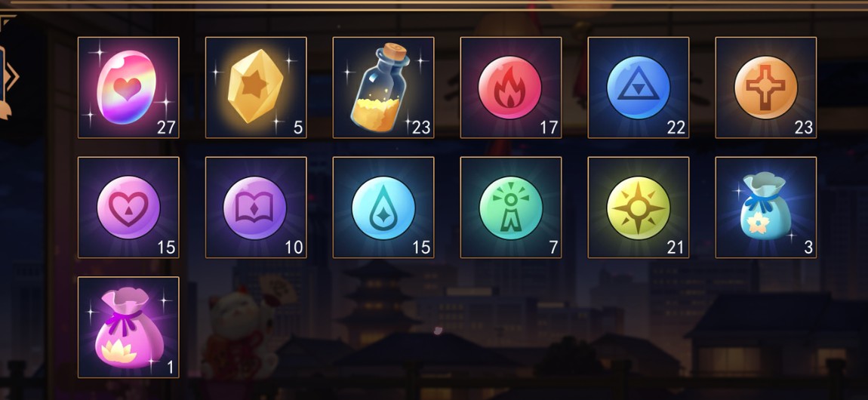
Task: Pick the corked bottle of gold dust
Action: tap(383, 88)
